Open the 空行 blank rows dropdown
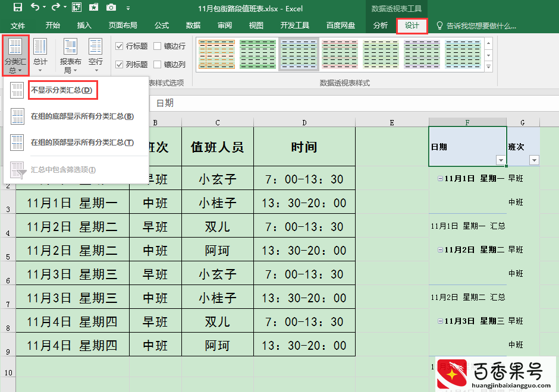Screen dimensions: 559x392 pyautogui.click(x=96, y=55)
